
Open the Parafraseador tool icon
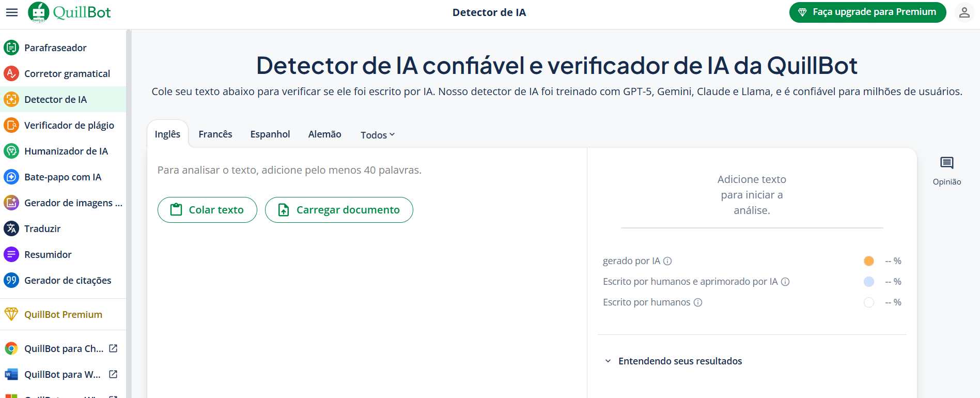point(11,48)
